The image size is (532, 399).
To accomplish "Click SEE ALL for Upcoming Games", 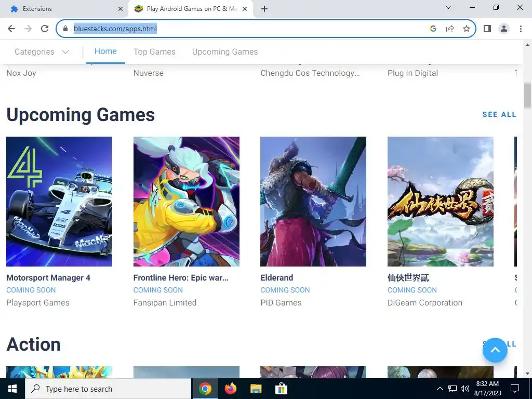I will pyautogui.click(x=499, y=115).
